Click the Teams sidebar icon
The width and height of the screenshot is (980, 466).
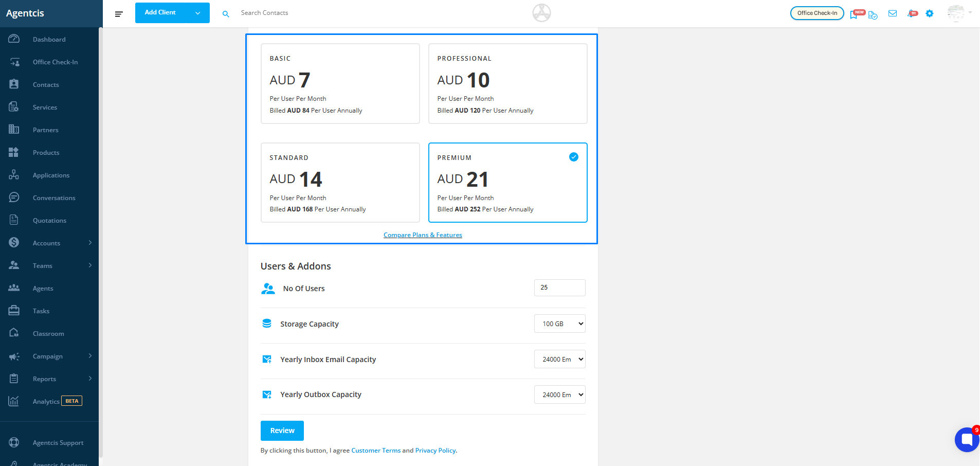click(x=14, y=265)
